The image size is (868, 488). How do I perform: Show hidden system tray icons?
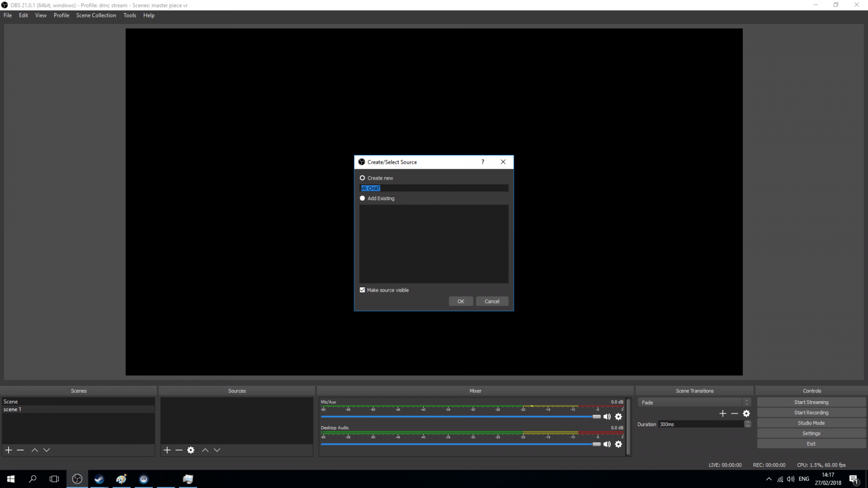point(769,479)
